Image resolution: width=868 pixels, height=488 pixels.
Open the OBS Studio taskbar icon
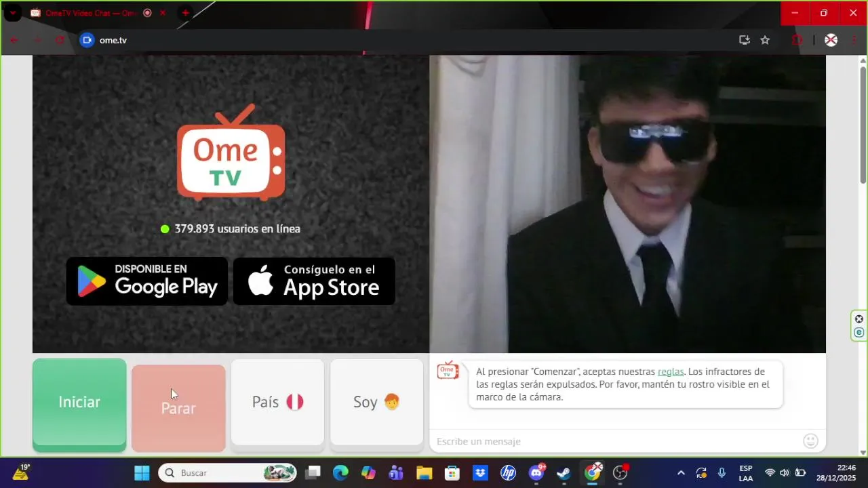click(x=620, y=473)
